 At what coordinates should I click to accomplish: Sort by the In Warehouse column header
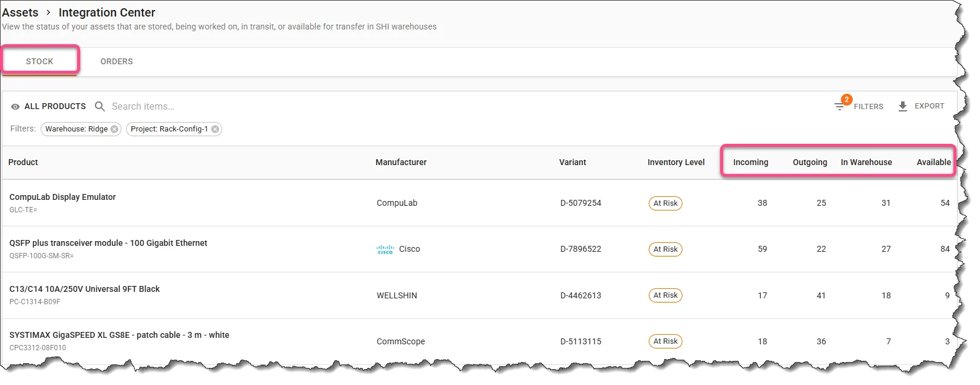tap(866, 162)
